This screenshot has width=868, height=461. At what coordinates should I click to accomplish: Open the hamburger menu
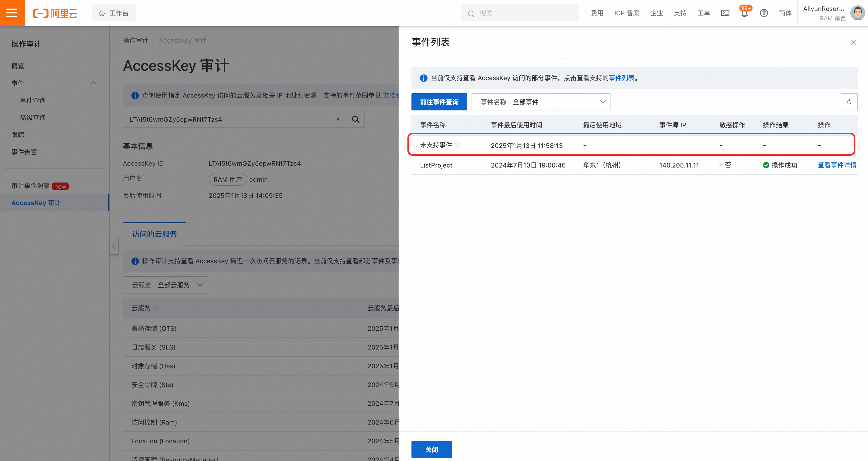tap(12, 13)
